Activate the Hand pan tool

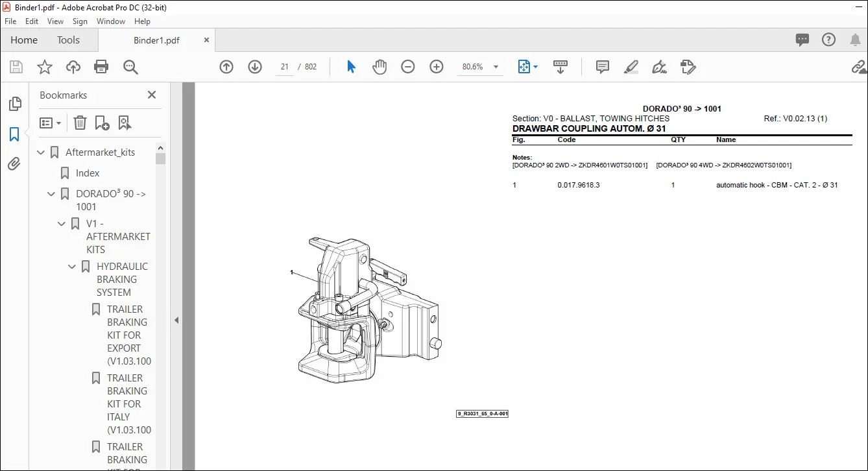[x=380, y=67]
